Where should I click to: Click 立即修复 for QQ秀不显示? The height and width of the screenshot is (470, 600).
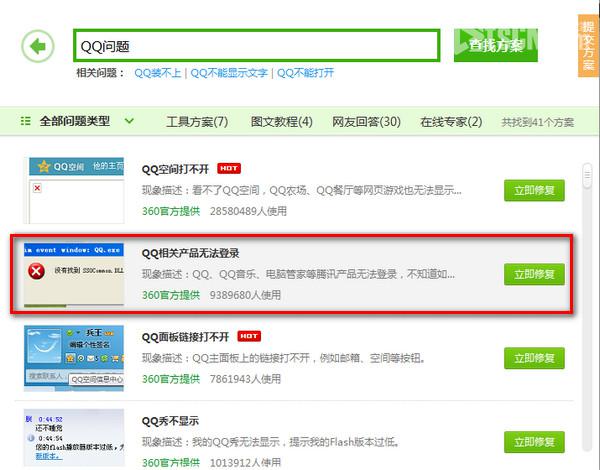(534, 442)
